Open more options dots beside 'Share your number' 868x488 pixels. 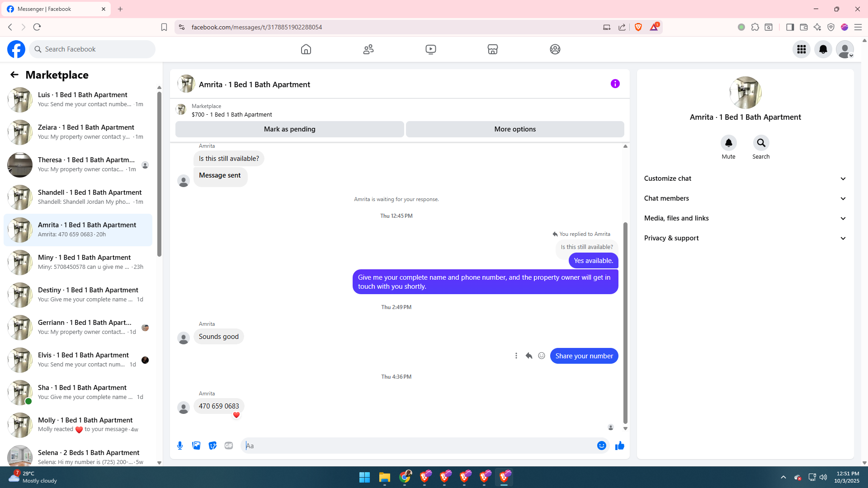coord(516,356)
